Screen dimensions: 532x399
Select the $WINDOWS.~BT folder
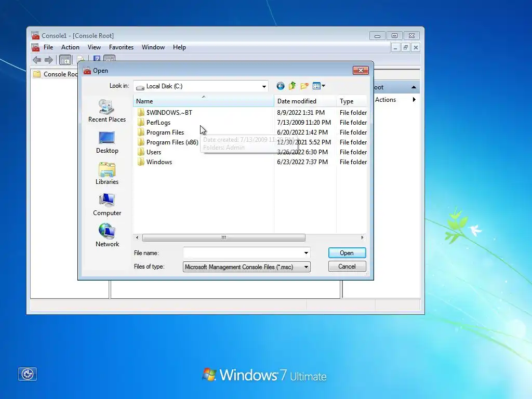(165, 113)
